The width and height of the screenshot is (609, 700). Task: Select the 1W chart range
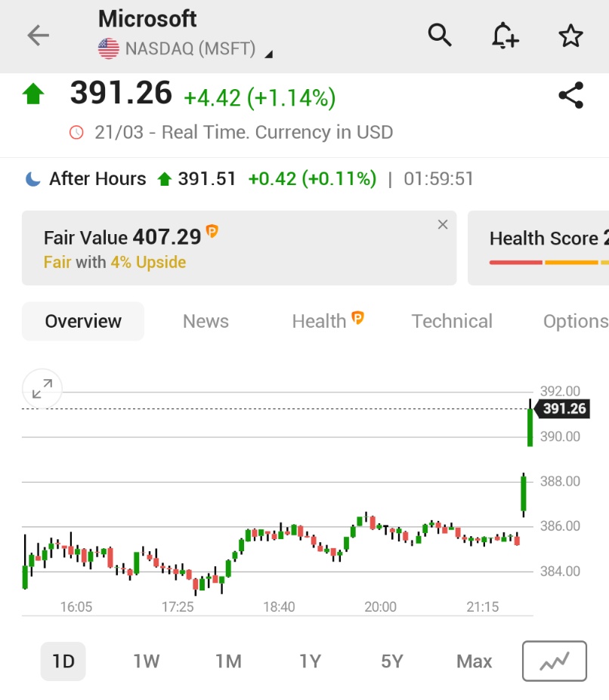[x=146, y=661]
